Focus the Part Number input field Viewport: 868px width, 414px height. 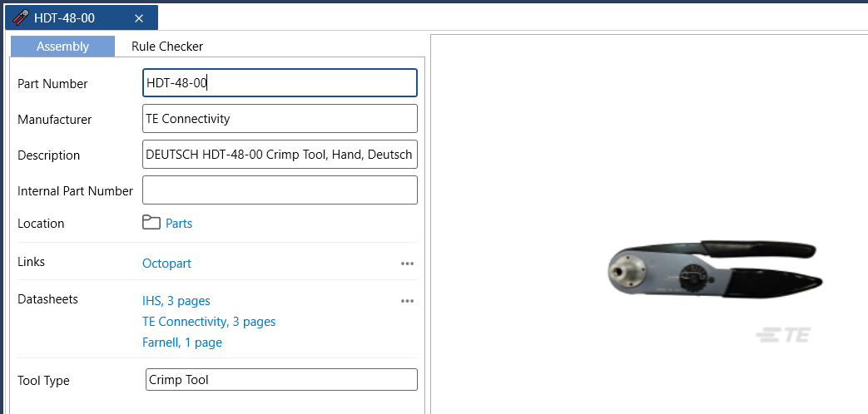point(280,83)
